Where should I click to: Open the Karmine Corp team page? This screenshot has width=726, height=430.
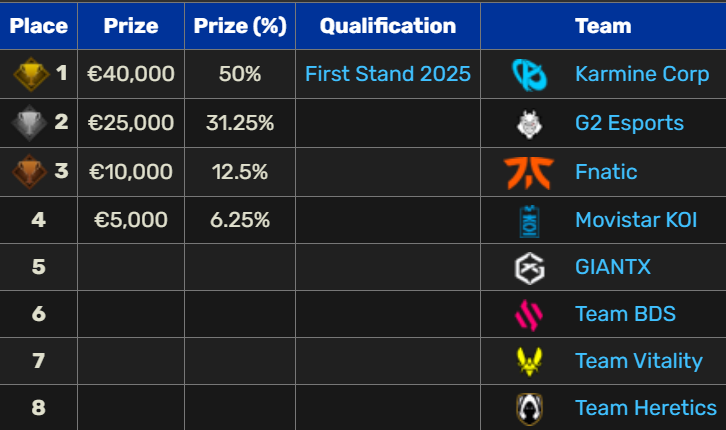click(642, 74)
